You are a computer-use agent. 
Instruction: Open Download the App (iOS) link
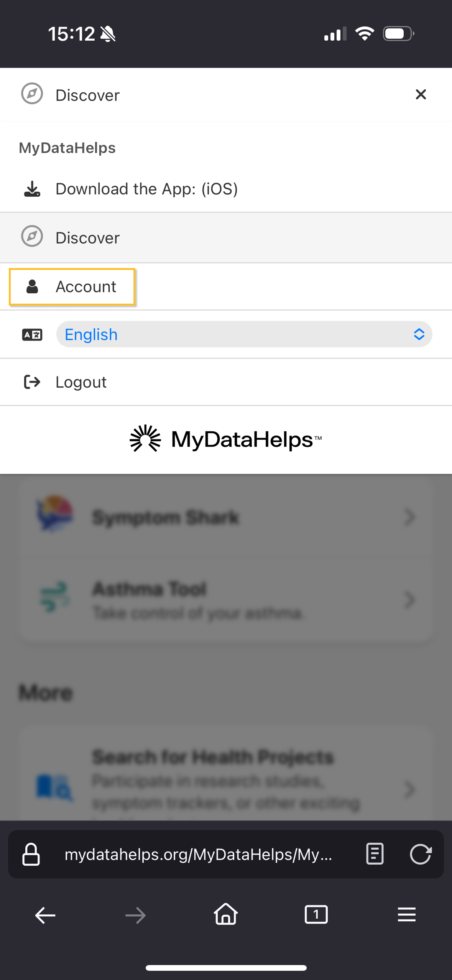pyautogui.click(x=146, y=189)
